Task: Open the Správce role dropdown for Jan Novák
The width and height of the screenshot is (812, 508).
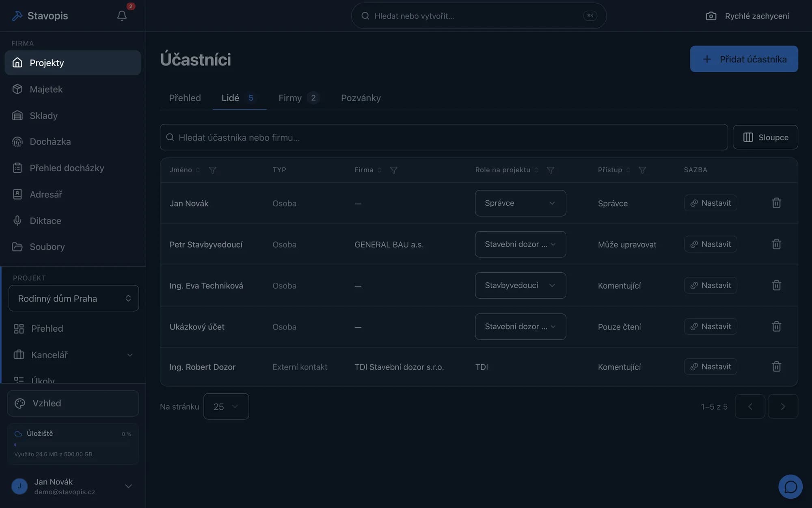Action: pos(520,203)
